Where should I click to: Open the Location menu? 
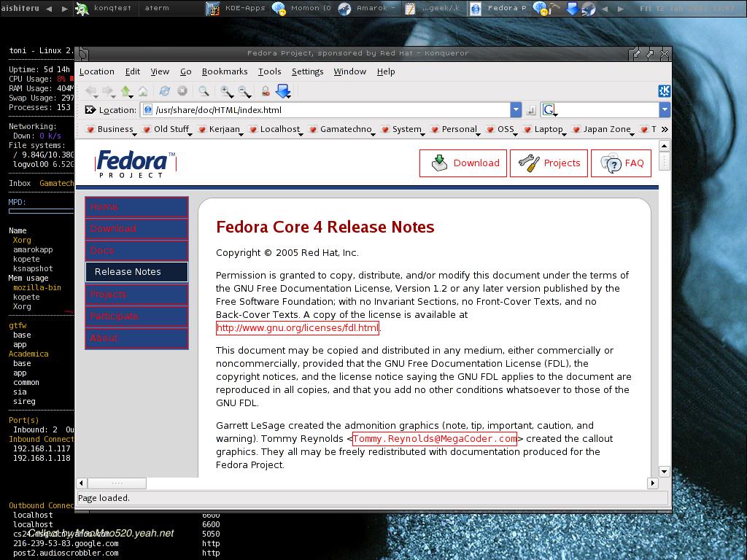click(x=97, y=71)
